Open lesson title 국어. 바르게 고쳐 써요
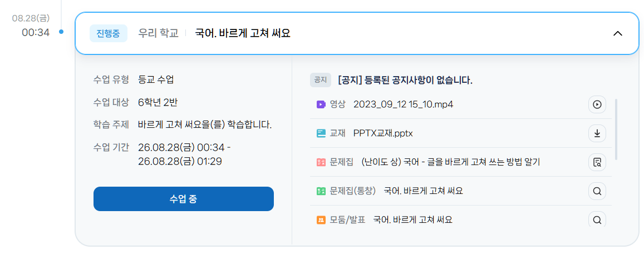 (x=243, y=33)
